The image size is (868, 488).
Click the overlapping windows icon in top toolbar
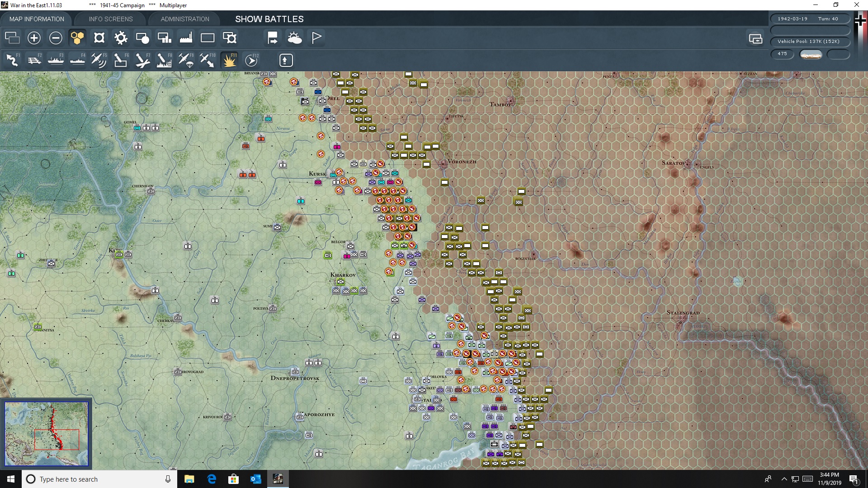tap(12, 38)
